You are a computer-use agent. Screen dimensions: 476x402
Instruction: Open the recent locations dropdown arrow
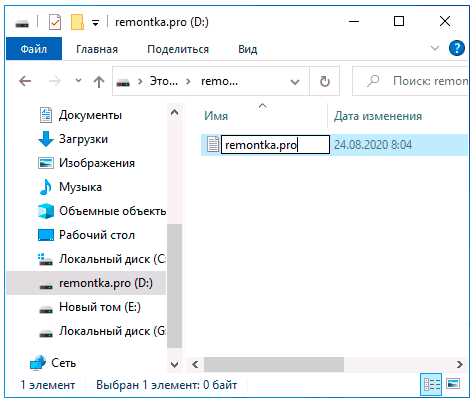coord(78,81)
